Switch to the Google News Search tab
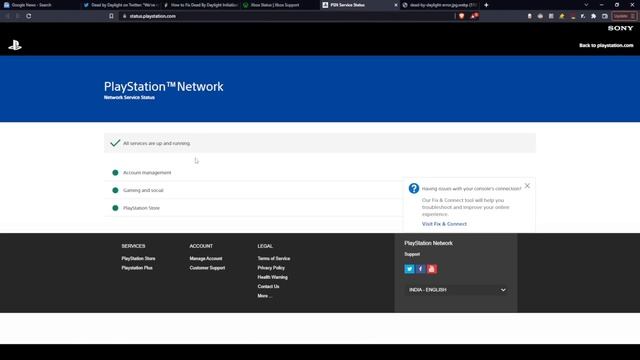This screenshot has height=360, width=640. point(39,5)
